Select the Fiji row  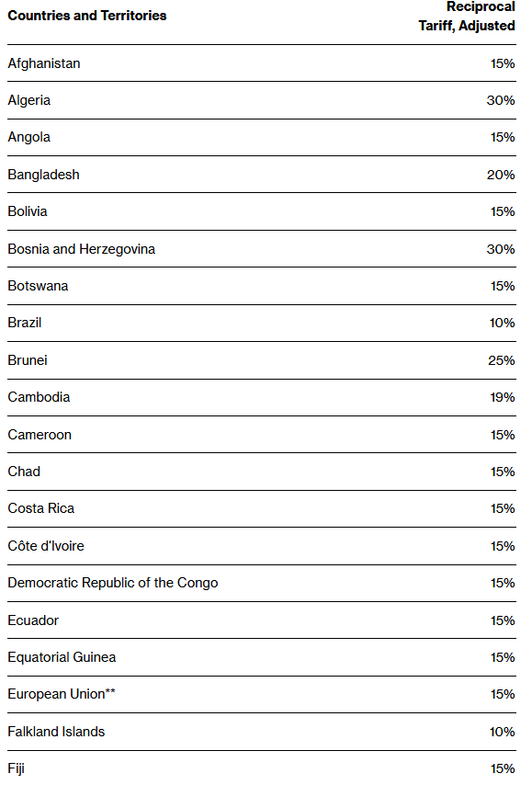[x=262, y=768]
